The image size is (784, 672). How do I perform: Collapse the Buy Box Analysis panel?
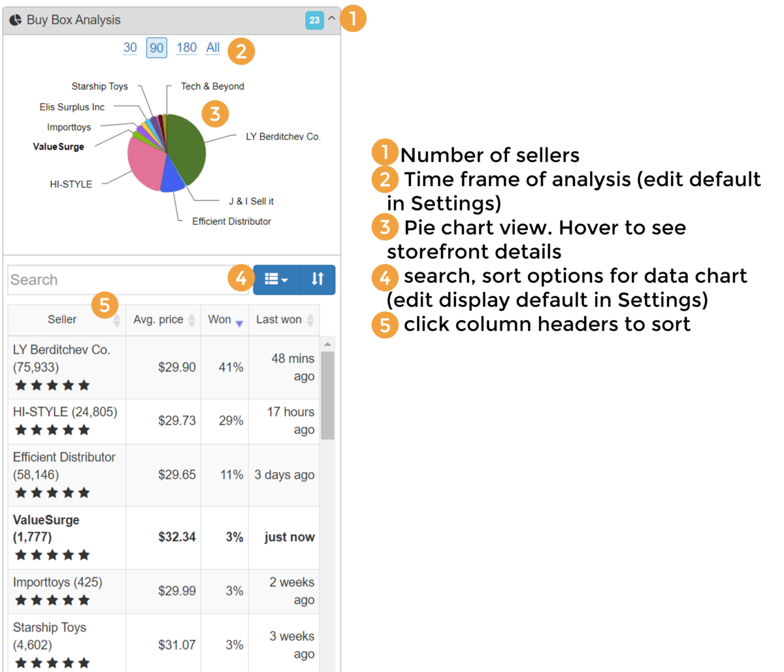click(331, 20)
